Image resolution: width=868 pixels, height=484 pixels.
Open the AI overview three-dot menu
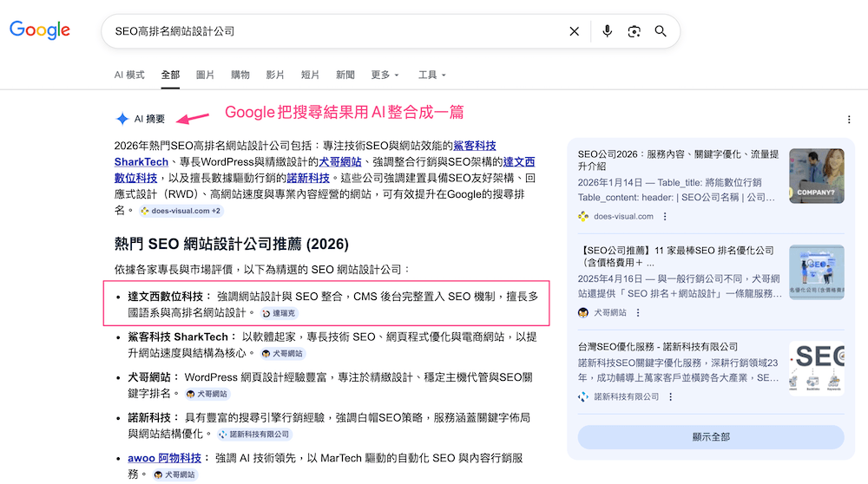(849, 120)
